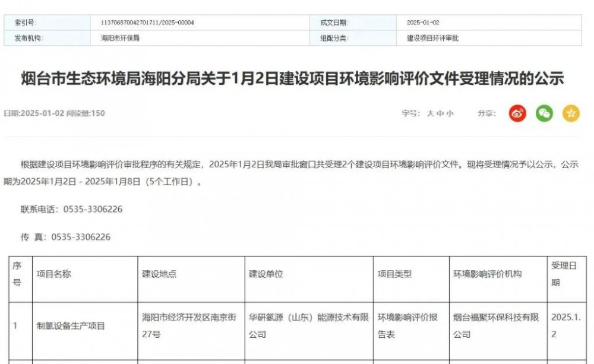The width and height of the screenshot is (594, 364).
Task: Click the 项目名称 column header
Action: tap(53, 274)
